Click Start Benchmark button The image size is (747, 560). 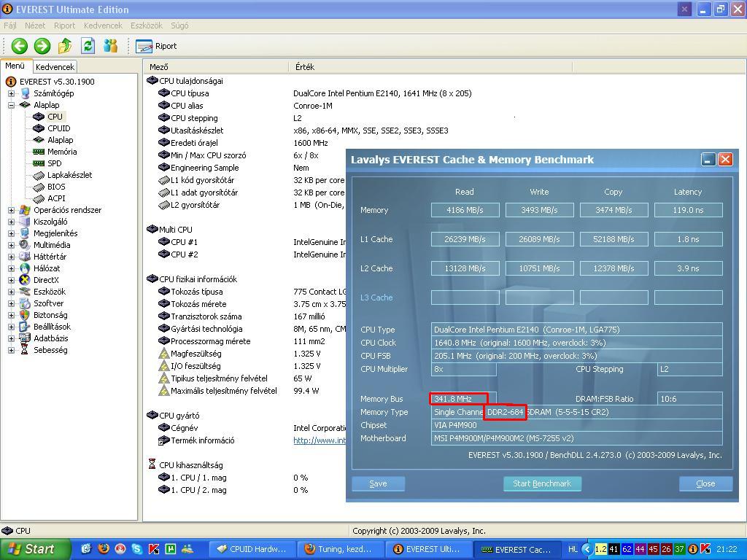coord(542,484)
